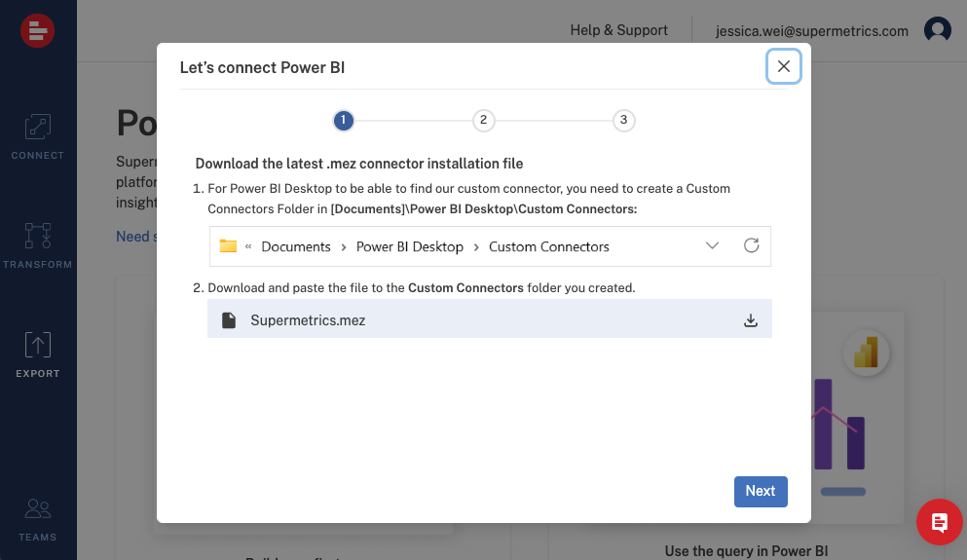Open Help & Support in the header
The width and height of the screenshot is (967, 560).
pyautogui.click(x=618, y=30)
